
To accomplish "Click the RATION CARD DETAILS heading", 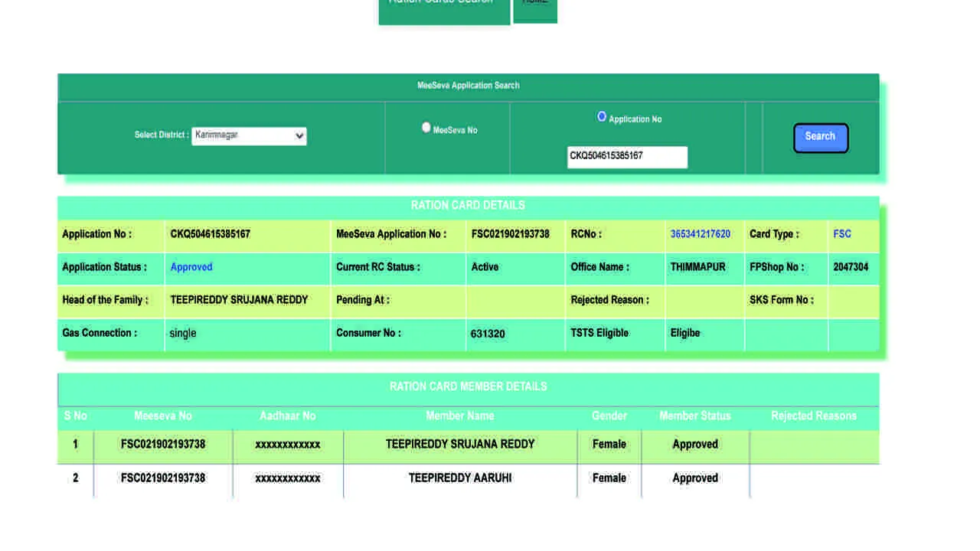I will point(468,206).
